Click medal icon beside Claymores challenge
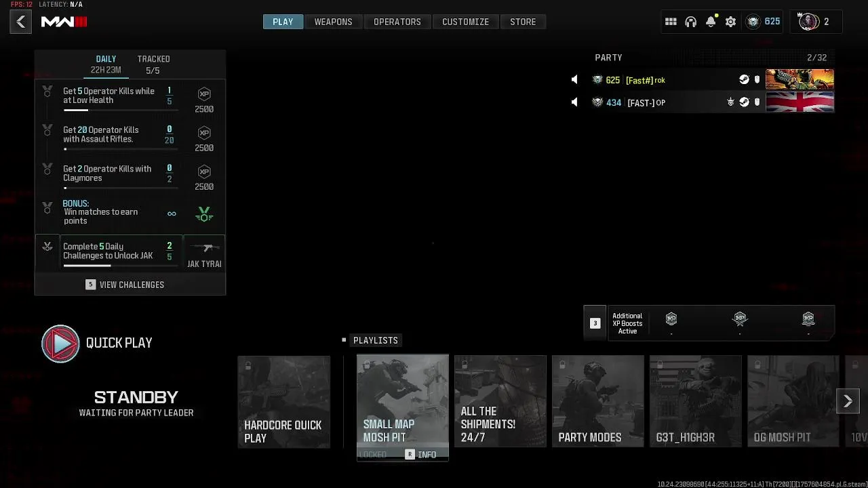Image resolution: width=868 pixels, height=488 pixels. pos(47,168)
